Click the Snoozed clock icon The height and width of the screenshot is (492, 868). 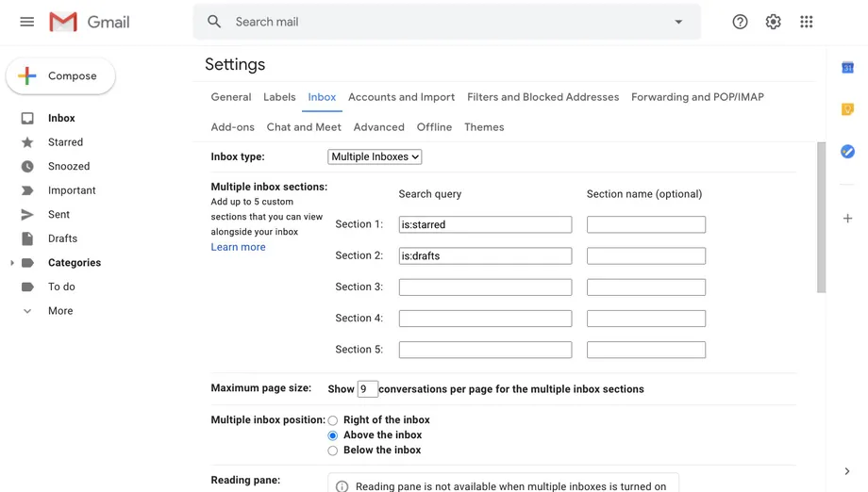[x=27, y=167]
